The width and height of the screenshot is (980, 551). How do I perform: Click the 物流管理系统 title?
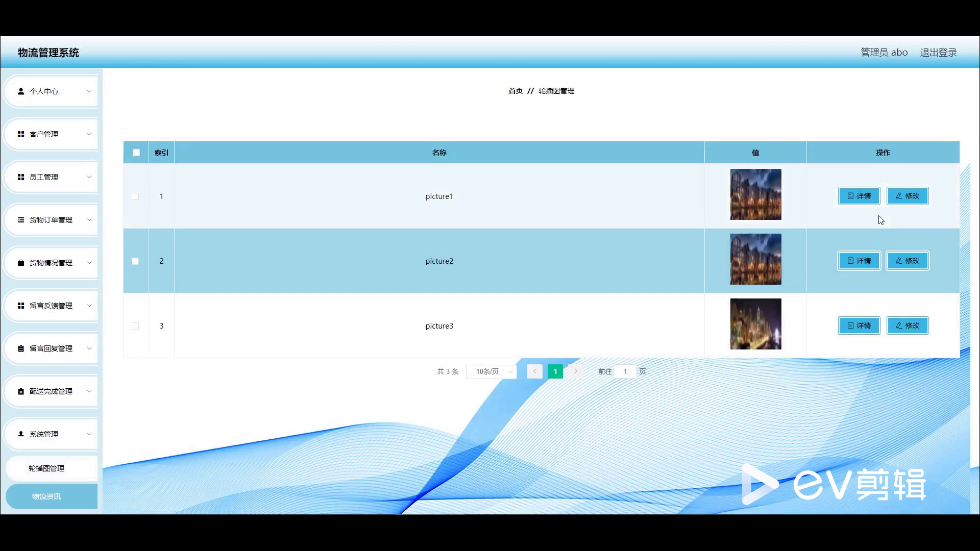48,53
